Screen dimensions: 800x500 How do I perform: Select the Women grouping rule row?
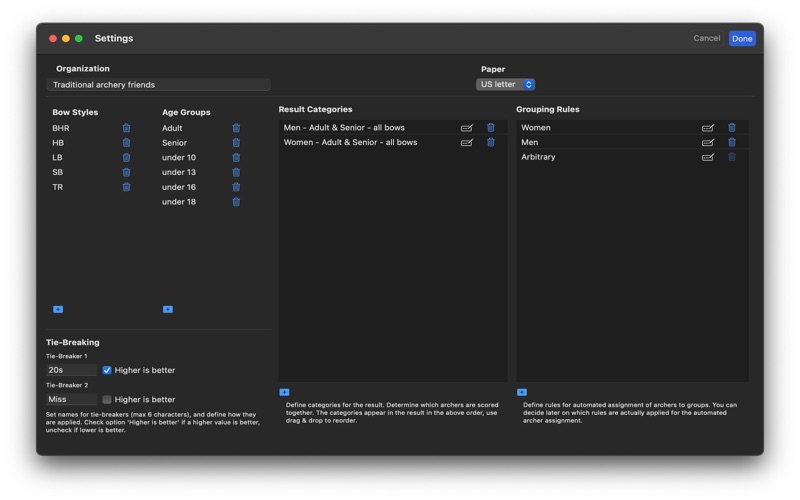632,128
